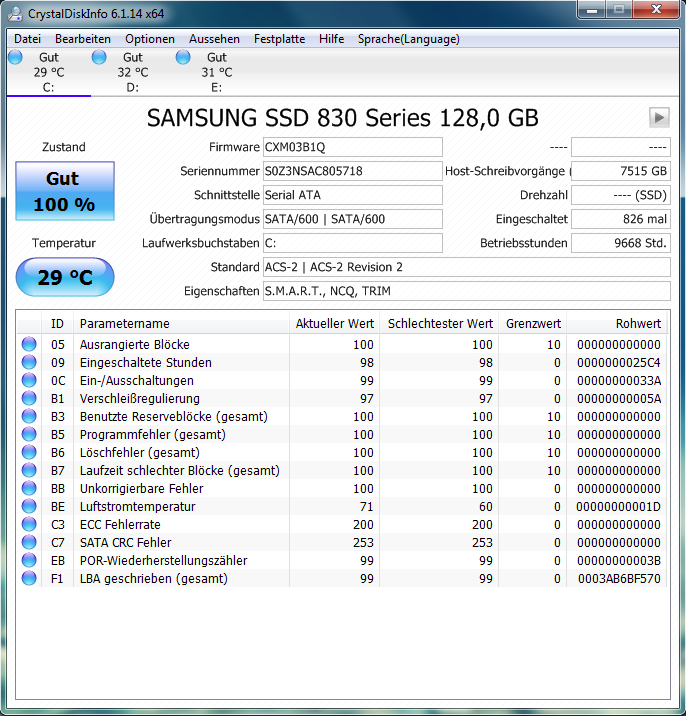The image size is (686, 716).
Task: Click the Eingeschaltet value 826 mal
Action: [621, 219]
